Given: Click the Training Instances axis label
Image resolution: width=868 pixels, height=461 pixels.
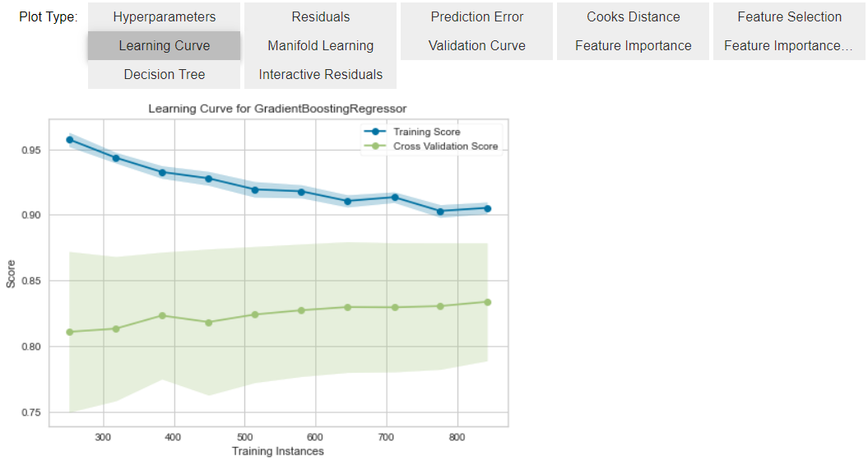Looking at the screenshot, I should click(x=278, y=451).
